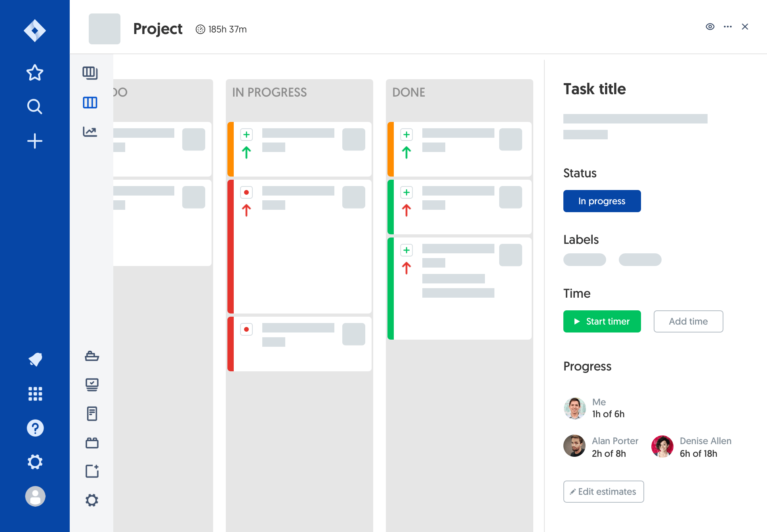Open the In progress status dropdown

click(602, 201)
